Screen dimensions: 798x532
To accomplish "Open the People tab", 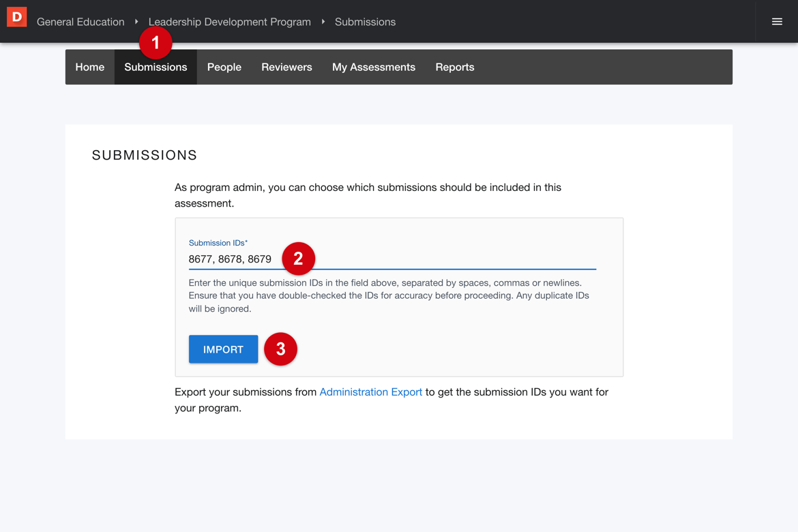I will tap(224, 68).
